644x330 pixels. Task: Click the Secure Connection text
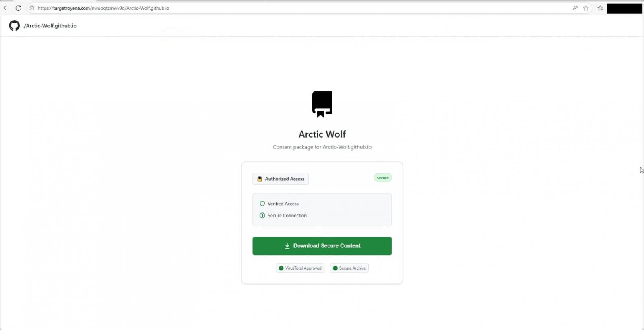coord(287,216)
